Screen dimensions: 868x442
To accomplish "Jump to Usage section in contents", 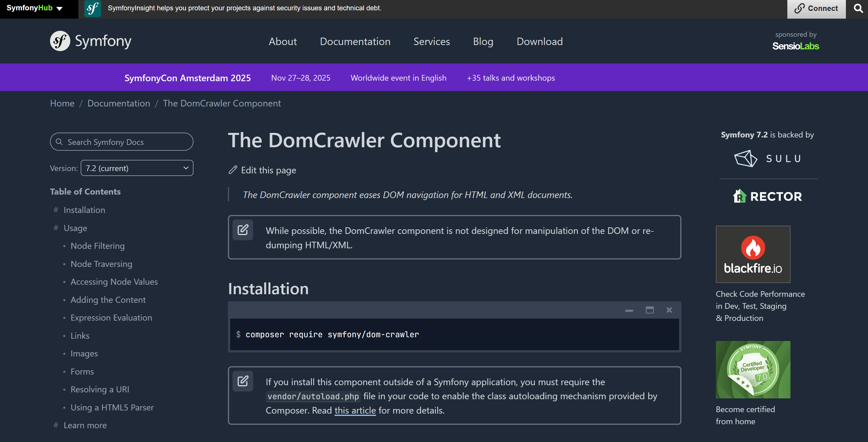I will [75, 228].
